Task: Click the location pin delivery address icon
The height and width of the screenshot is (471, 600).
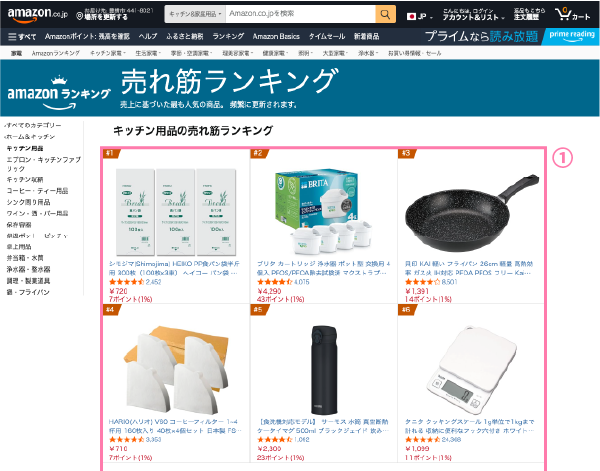Action: [x=79, y=16]
